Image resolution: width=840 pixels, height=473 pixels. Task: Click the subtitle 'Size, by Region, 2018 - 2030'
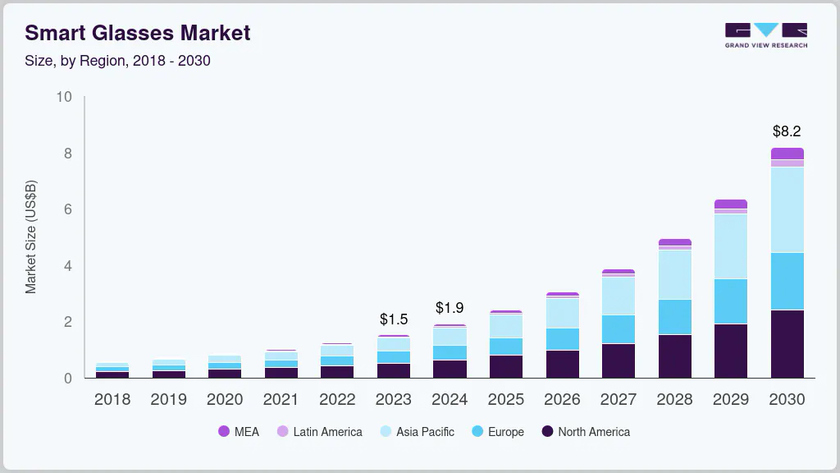(x=117, y=60)
